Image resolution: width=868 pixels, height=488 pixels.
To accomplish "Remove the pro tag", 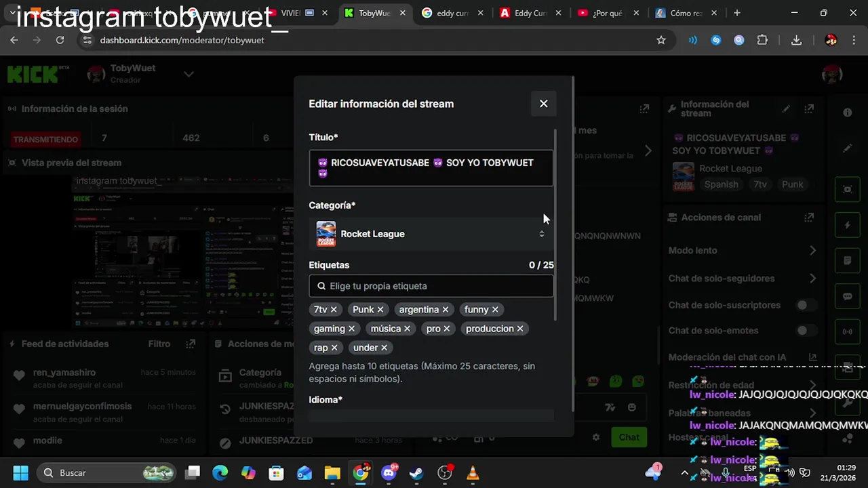I will [447, 329].
